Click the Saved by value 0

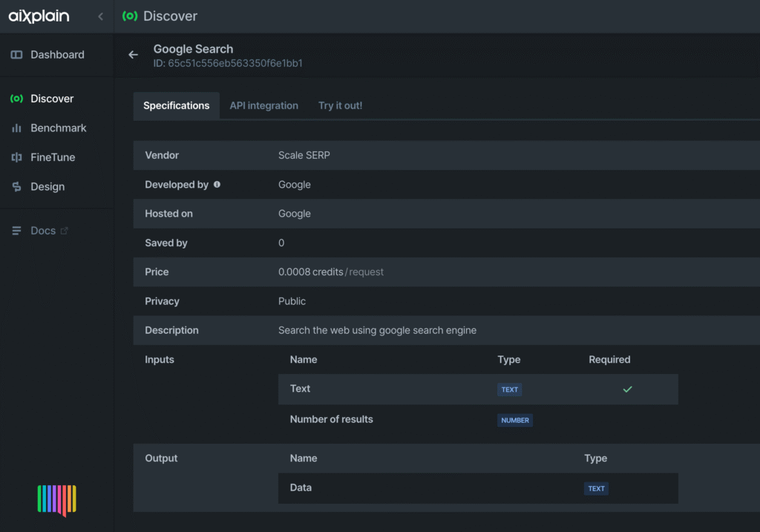pos(281,243)
